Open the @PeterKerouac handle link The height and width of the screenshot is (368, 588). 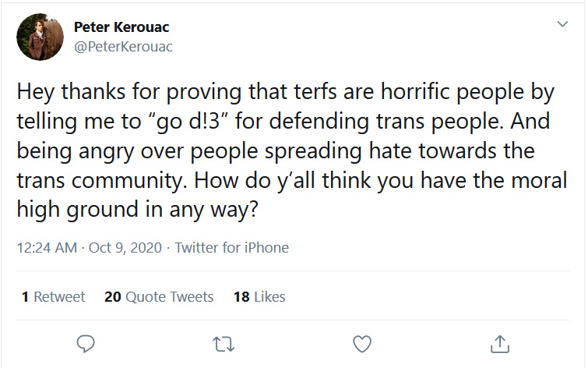[x=123, y=47]
